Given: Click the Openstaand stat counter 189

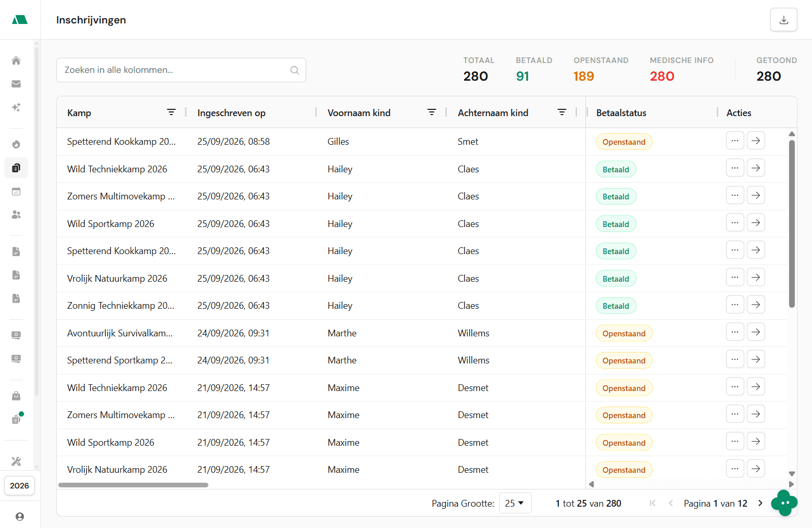Looking at the screenshot, I should [x=584, y=77].
